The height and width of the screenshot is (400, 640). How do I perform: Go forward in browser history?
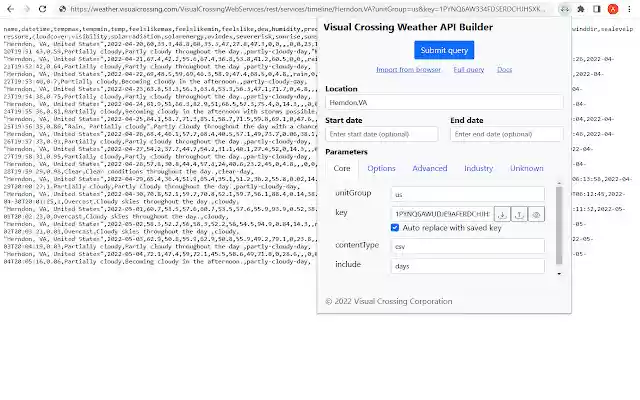pos(27,9)
